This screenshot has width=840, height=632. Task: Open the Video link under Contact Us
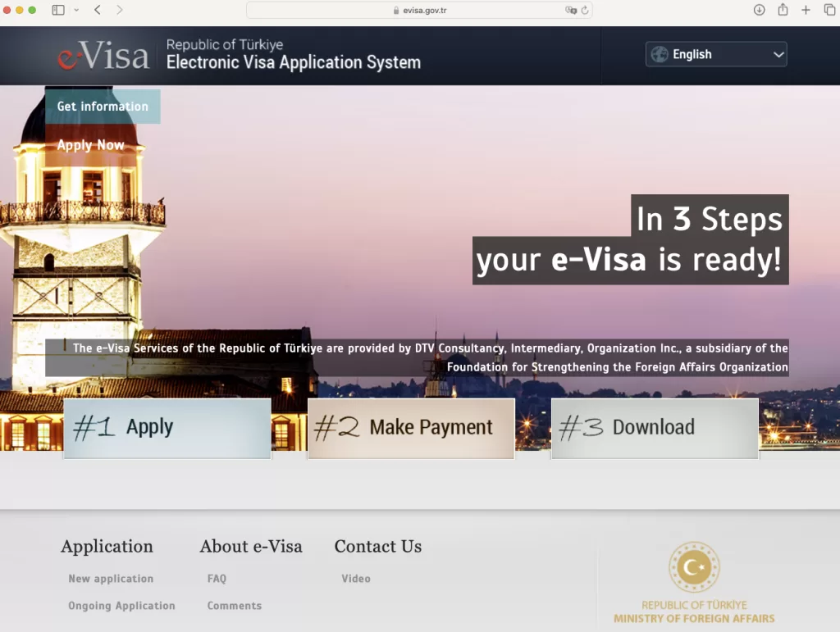coord(356,579)
